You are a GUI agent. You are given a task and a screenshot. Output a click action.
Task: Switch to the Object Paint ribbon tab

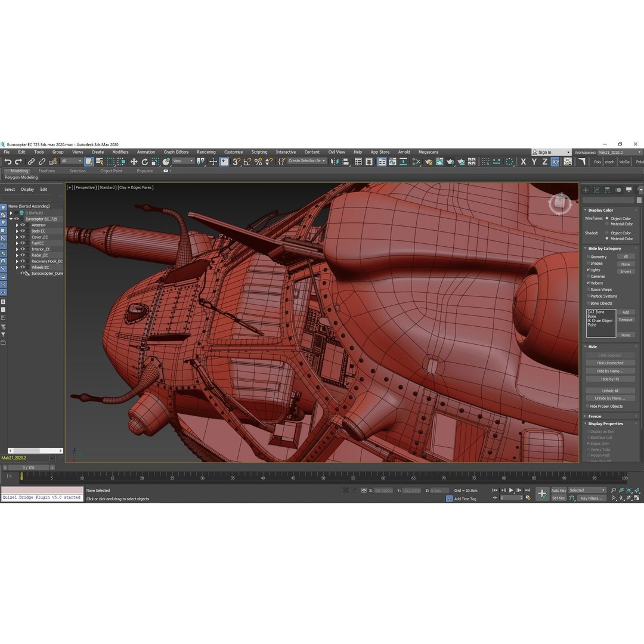112,171
